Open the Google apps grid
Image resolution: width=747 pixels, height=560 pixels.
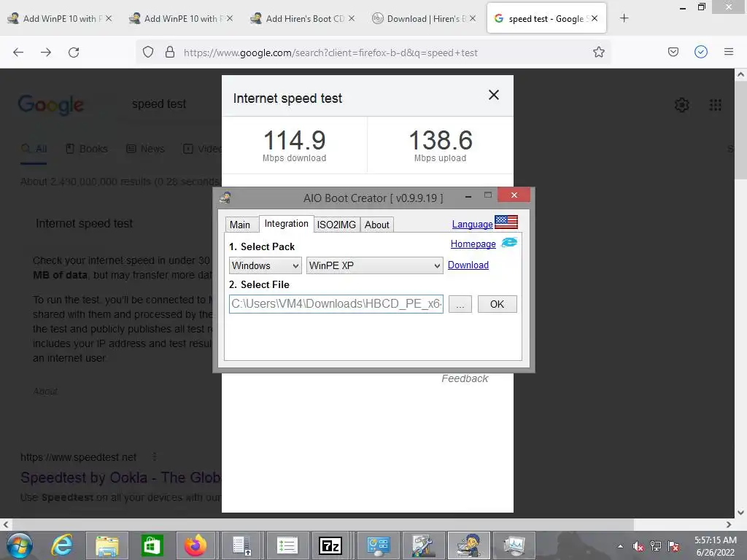pyautogui.click(x=715, y=105)
